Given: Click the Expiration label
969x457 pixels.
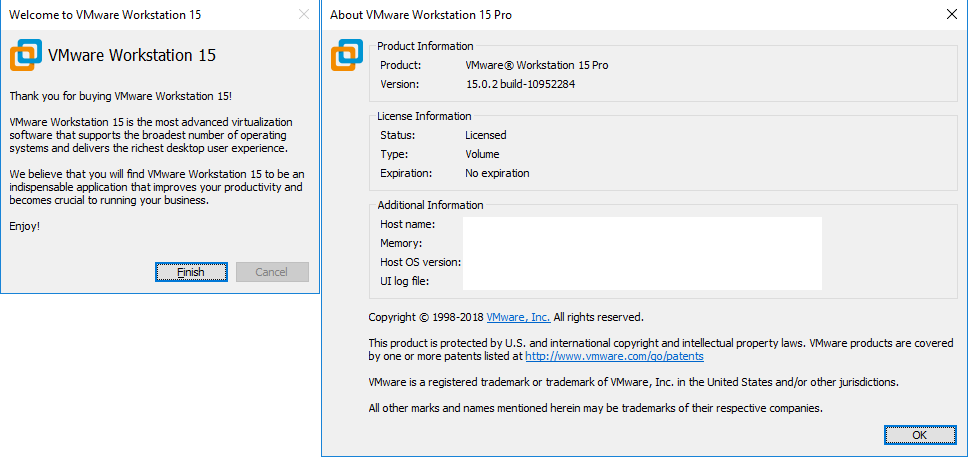Looking at the screenshot, I should pyautogui.click(x=406, y=173).
